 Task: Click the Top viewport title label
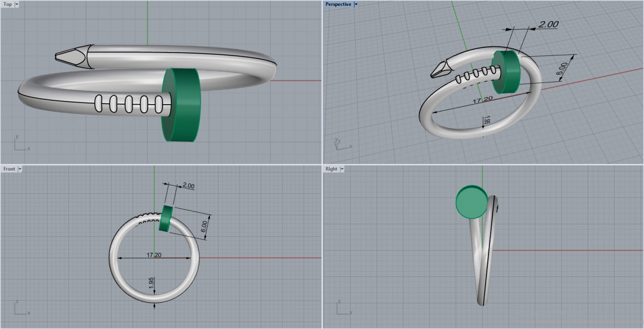pyautogui.click(x=8, y=4)
